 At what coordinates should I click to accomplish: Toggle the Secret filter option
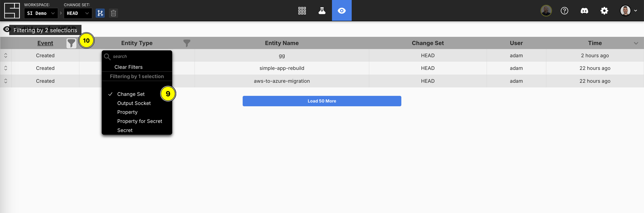click(x=125, y=130)
